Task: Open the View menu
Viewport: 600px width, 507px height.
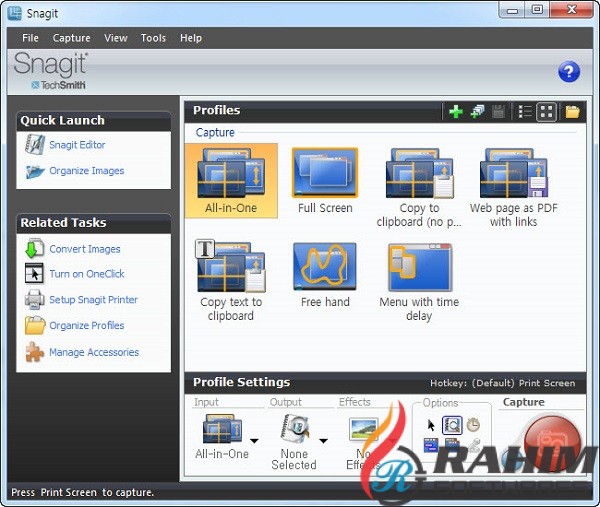Action: tap(116, 38)
